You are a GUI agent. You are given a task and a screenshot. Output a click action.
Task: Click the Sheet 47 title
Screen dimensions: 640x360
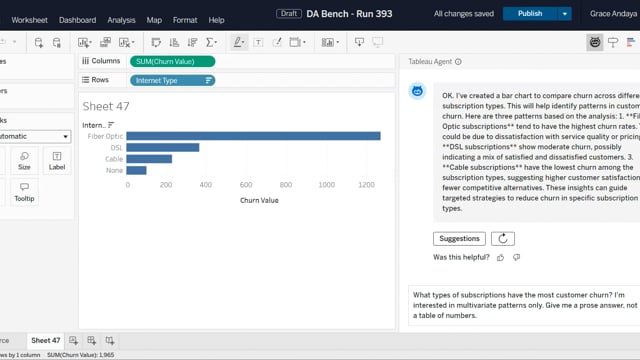106,107
